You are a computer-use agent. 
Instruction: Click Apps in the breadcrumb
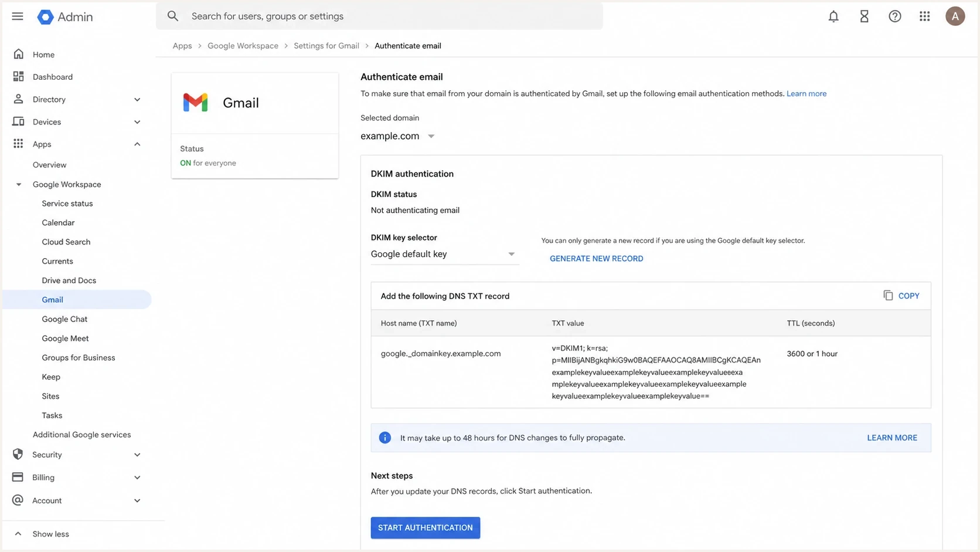[182, 46]
